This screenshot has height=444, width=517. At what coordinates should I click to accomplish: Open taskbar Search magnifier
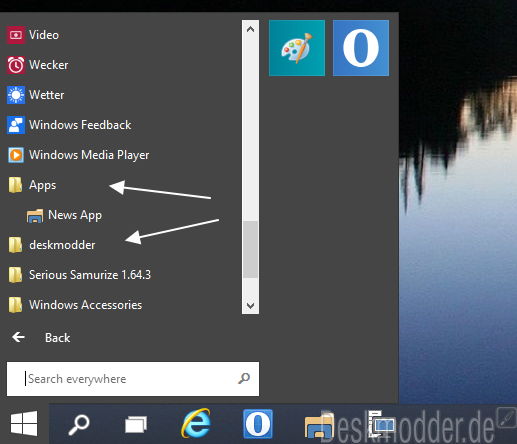click(79, 424)
